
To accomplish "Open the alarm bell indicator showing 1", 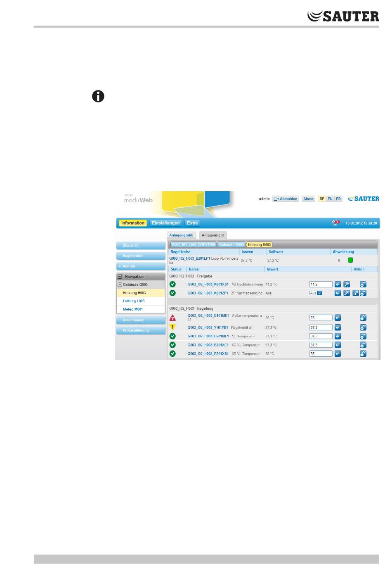I will (x=335, y=223).
